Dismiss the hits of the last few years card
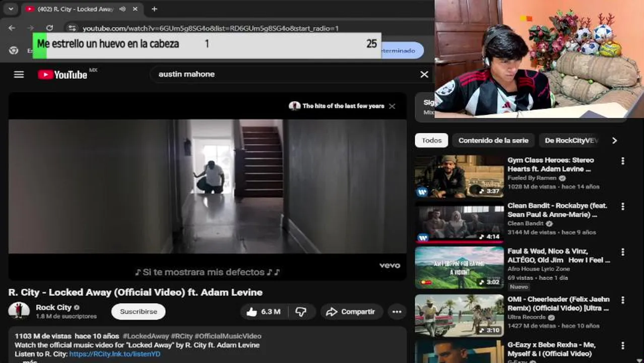Viewport: 644px width, 363px height. coord(392,106)
